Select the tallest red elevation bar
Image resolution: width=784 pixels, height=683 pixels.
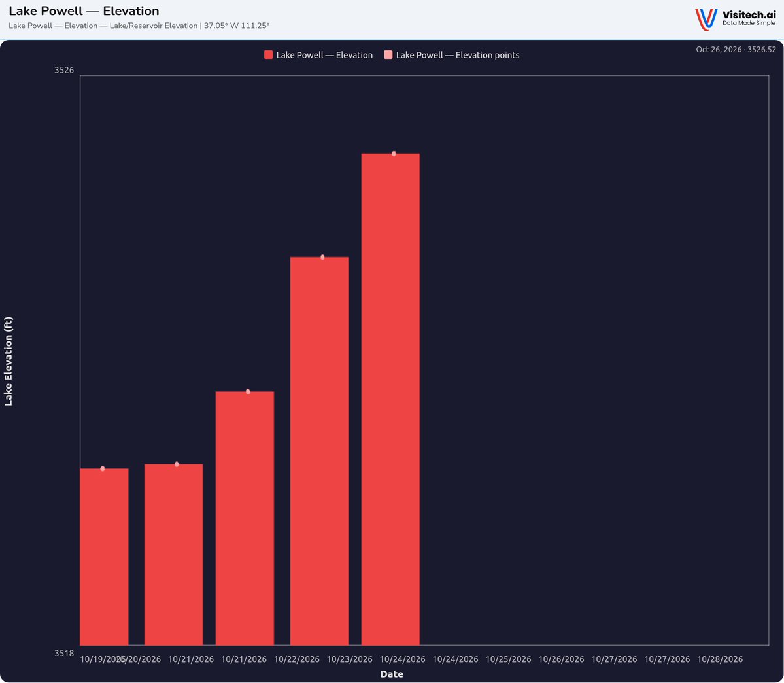[x=390, y=399]
